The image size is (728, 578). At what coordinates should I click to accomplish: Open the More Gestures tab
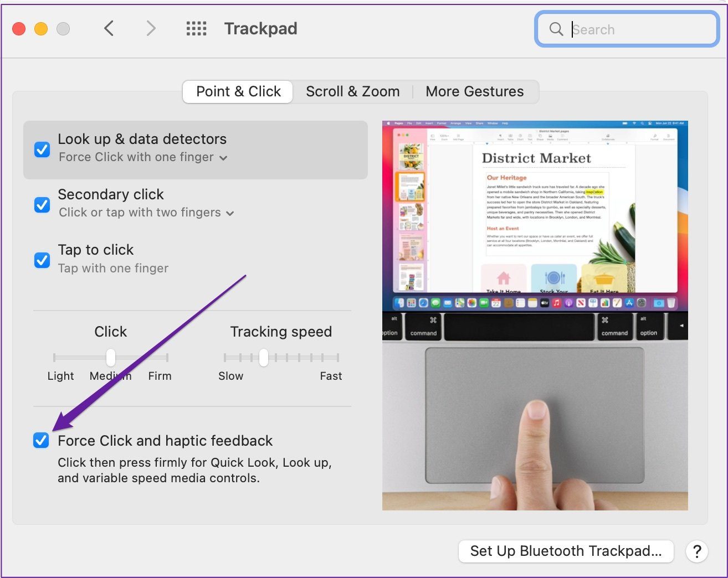coord(475,91)
